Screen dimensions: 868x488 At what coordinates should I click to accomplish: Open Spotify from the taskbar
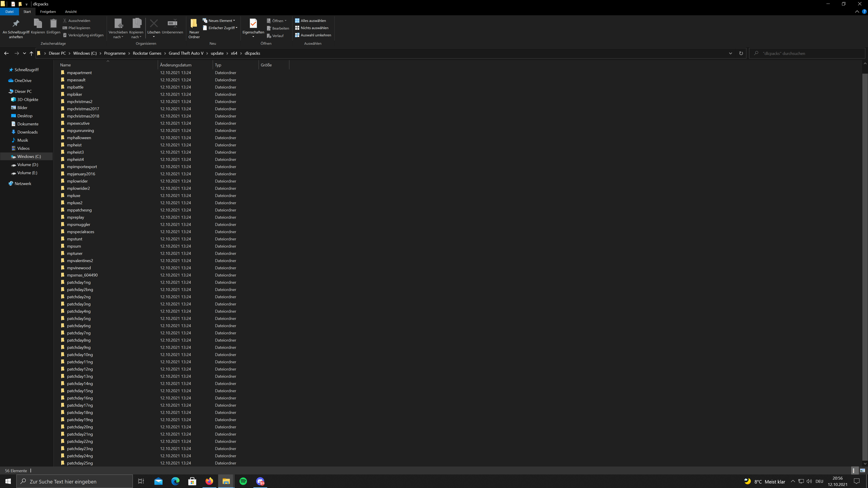(243, 481)
